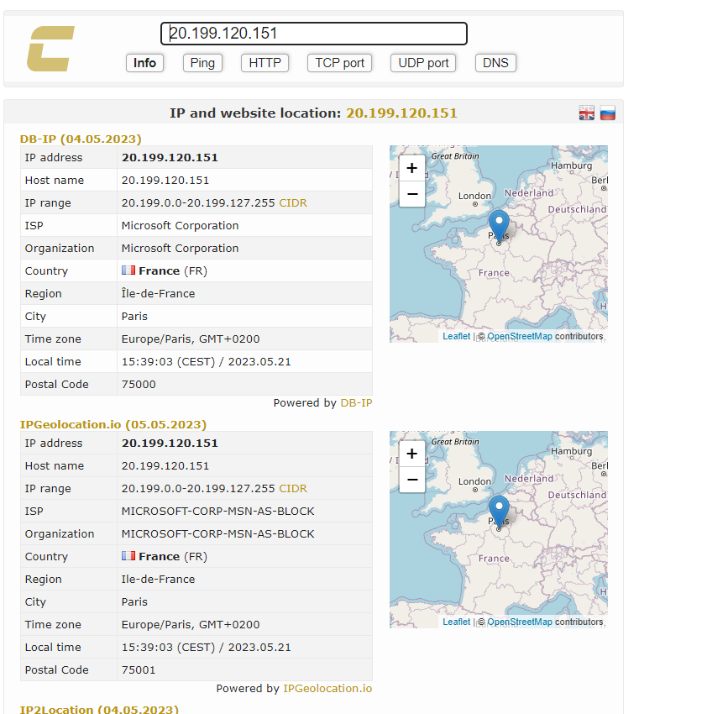Open Leaflet link on IPGeolocation map
The width and height of the screenshot is (728, 714).
(457, 622)
